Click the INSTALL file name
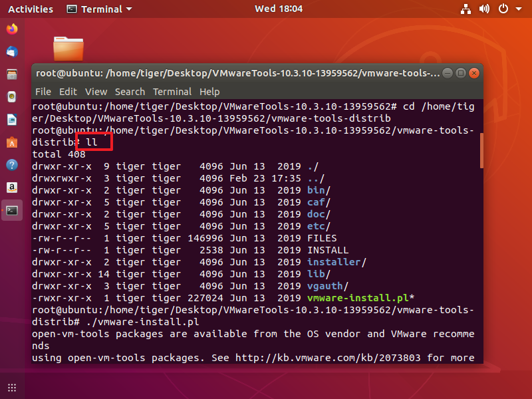This screenshot has height=399, width=532. pyautogui.click(x=328, y=251)
